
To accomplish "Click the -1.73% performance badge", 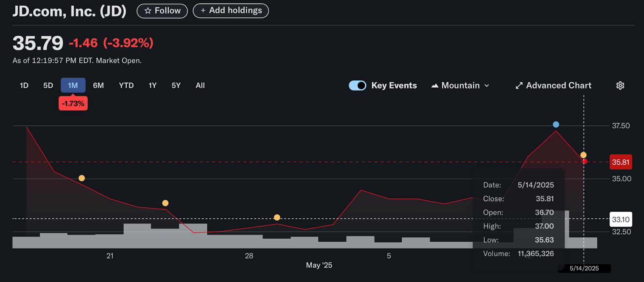I will point(73,103).
